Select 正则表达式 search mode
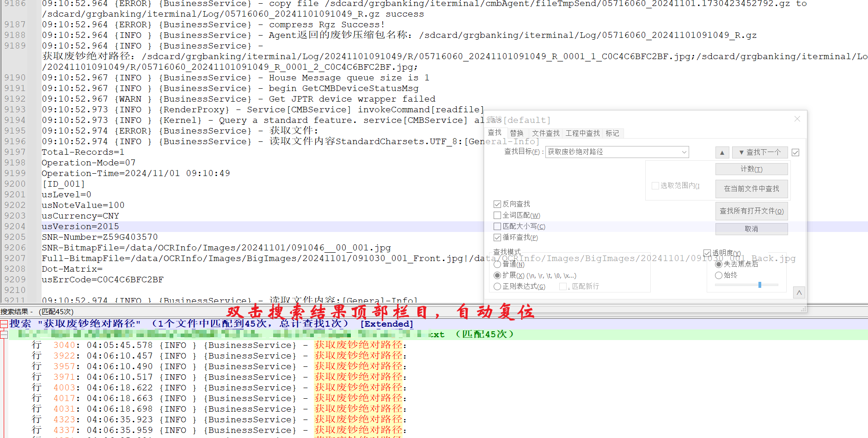Screen dimensions: 868x438 497,286
